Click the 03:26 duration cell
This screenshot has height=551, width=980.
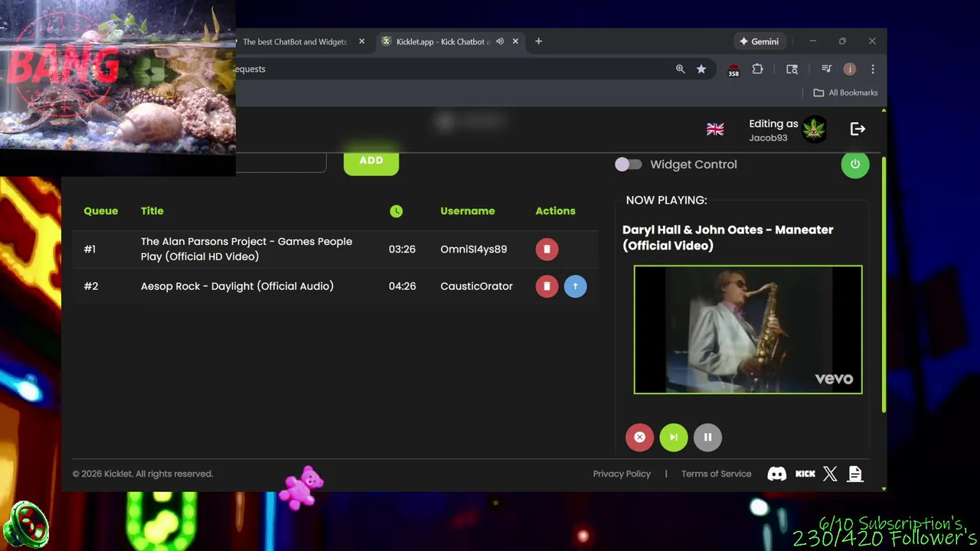402,249
